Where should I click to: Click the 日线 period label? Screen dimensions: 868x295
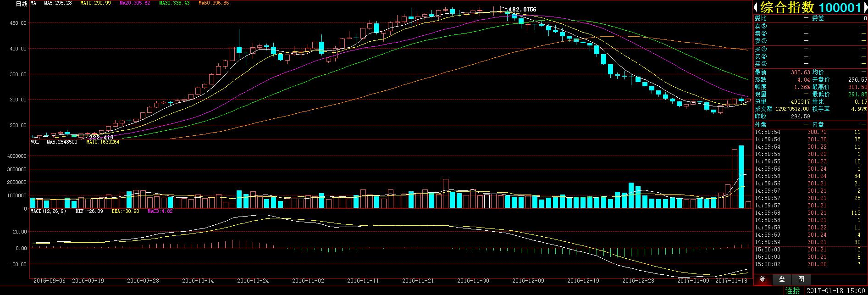tap(22, 3)
